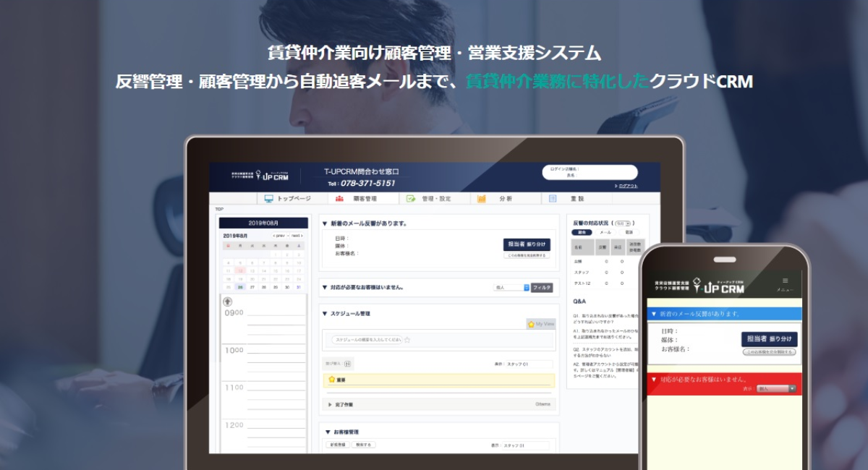868x470 pixels.
Task: Open the hamburger menu on the phone screen
Action: [785, 281]
